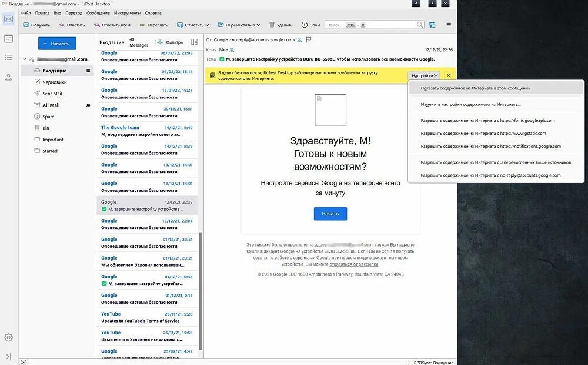
Task: Open The Google team message 14/12/21
Action: (147, 131)
